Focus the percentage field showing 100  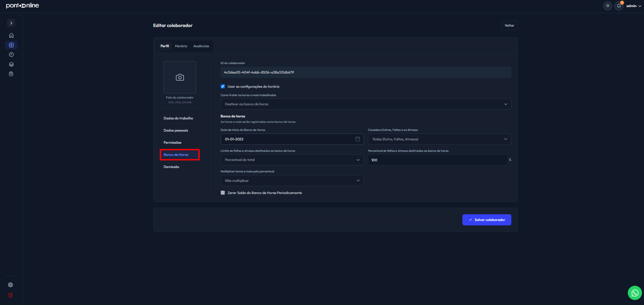[438, 160]
